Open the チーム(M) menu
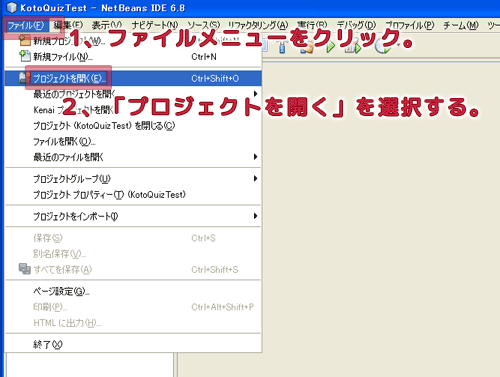Screen dimensions: 500x377 click(461, 25)
